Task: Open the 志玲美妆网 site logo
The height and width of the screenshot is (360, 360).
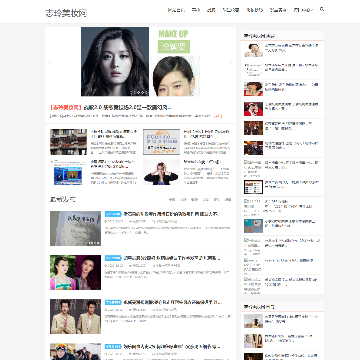Action: [x=66, y=13]
